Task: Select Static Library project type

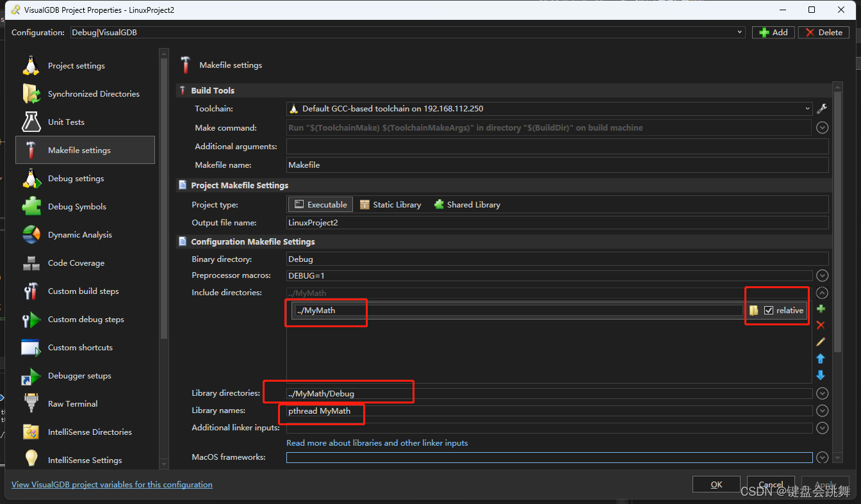Action: (x=390, y=204)
